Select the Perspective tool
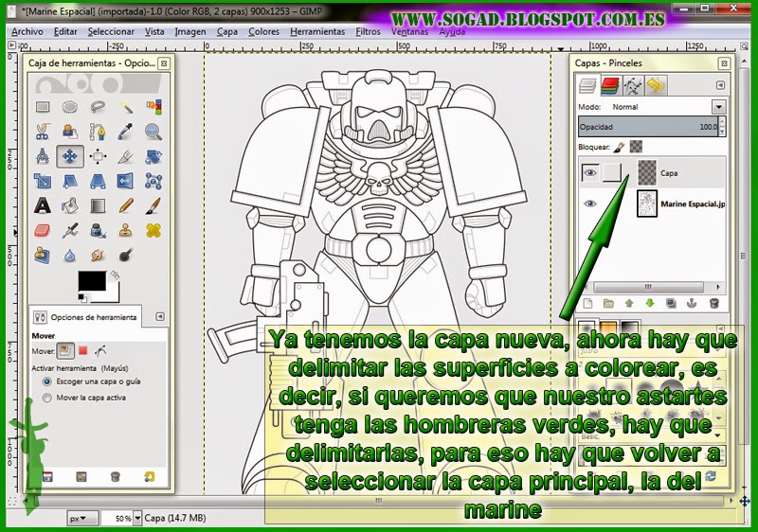The width and height of the screenshot is (758, 532). pos(98,181)
